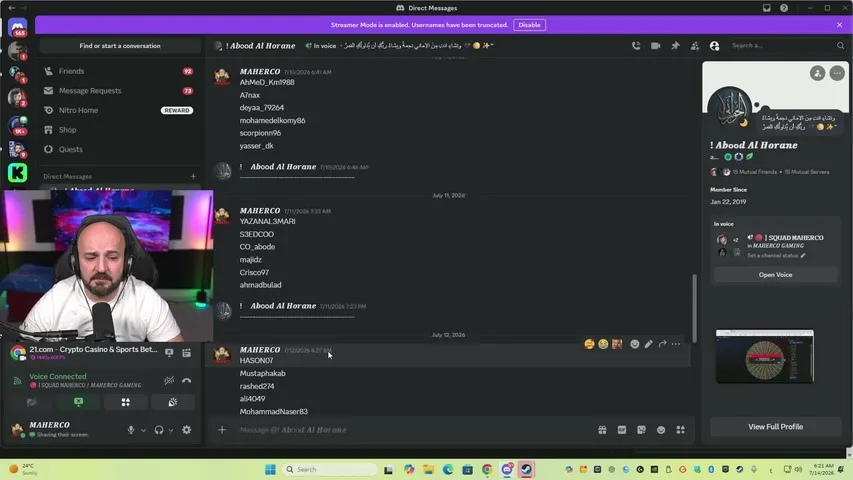The image size is (853, 480).
Task: Toggle noise suppression in Voice Connected row
Action: [169, 380]
